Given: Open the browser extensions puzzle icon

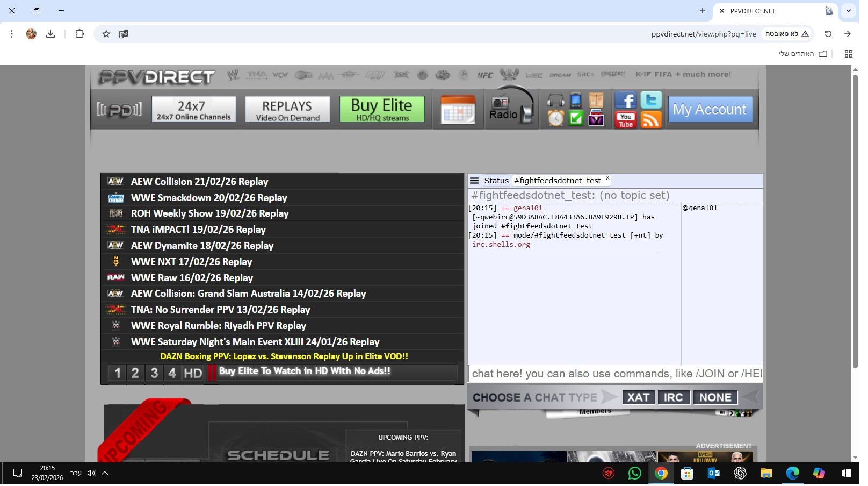Looking at the screenshot, I should coord(81,34).
